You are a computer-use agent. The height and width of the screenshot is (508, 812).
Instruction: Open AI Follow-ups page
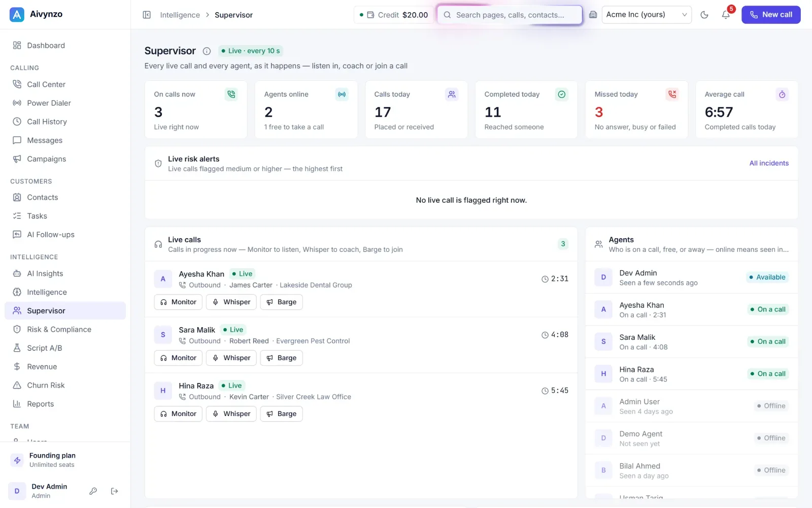pyautogui.click(x=65, y=235)
